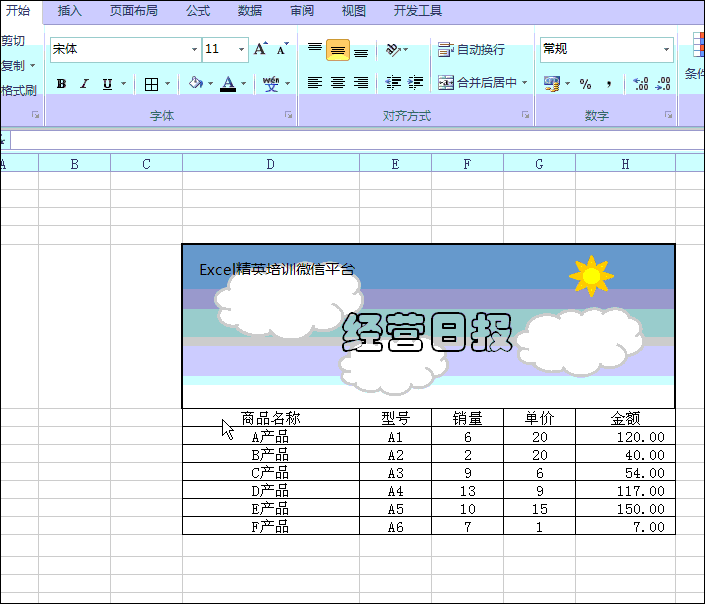Open 数字 dialog launcher
Image resolution: width=705 pixels, height=604 pixels.
click(668, 115)
